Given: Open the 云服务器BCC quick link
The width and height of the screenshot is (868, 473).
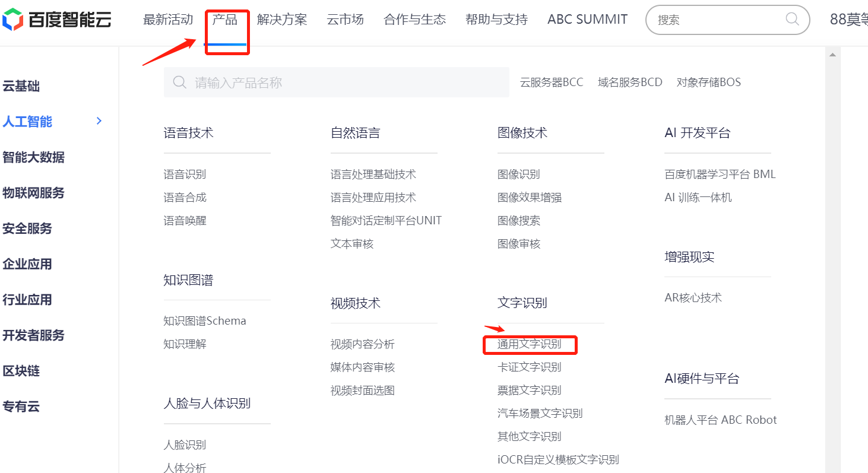Looking at the screenshot, I should (552, 82).
